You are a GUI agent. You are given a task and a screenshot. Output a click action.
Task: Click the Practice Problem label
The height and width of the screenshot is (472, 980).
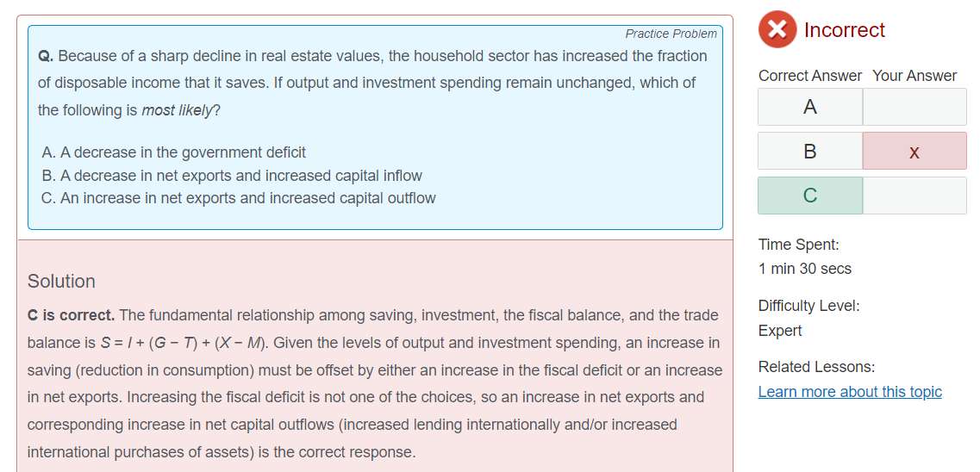[671, 34]
